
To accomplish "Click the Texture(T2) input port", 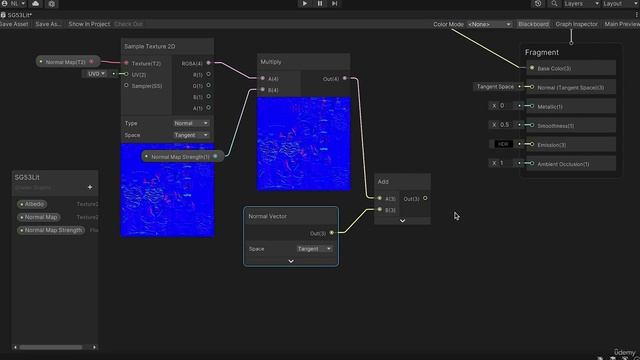I will point(127,63).
